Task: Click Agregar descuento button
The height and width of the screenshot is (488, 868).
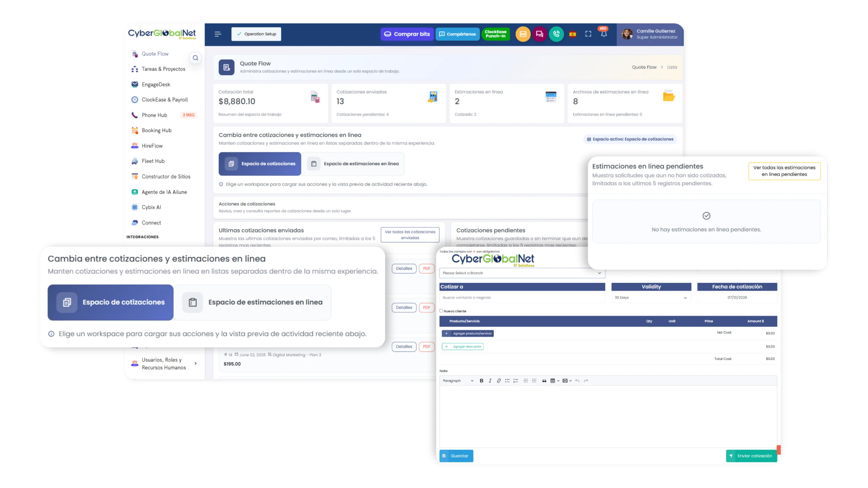Action: point(463,346)
